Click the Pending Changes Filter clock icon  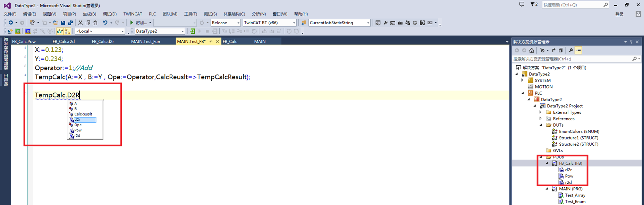point(542,50)
